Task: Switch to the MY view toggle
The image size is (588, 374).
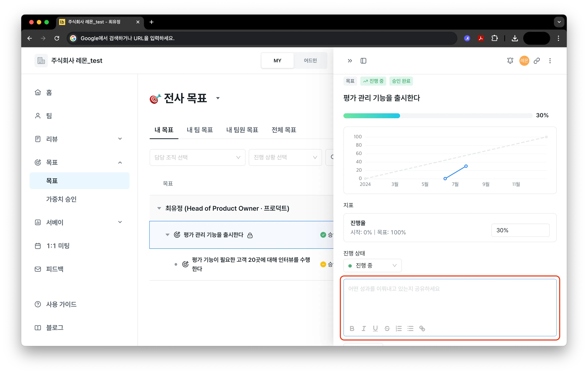Action: click(277, 60)
